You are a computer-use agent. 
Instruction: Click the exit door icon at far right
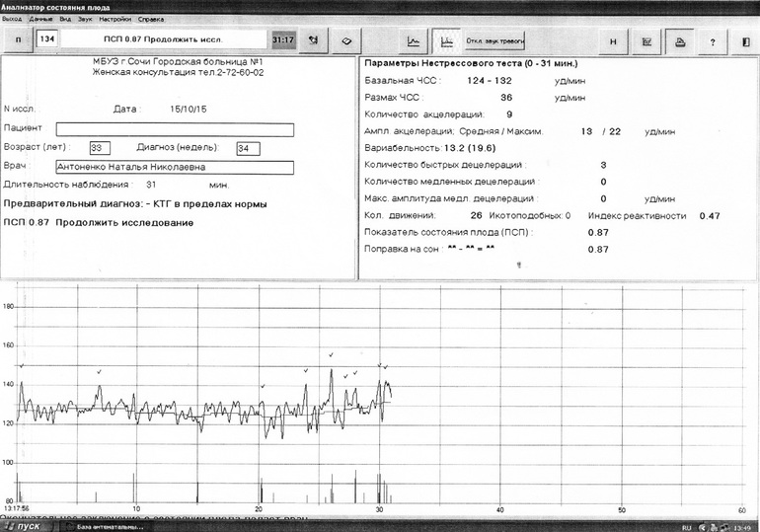click(x=745, y=40)
